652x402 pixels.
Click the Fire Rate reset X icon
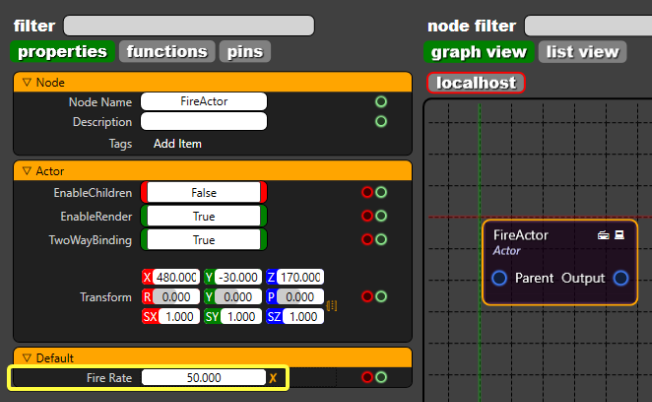coord(272,378)
